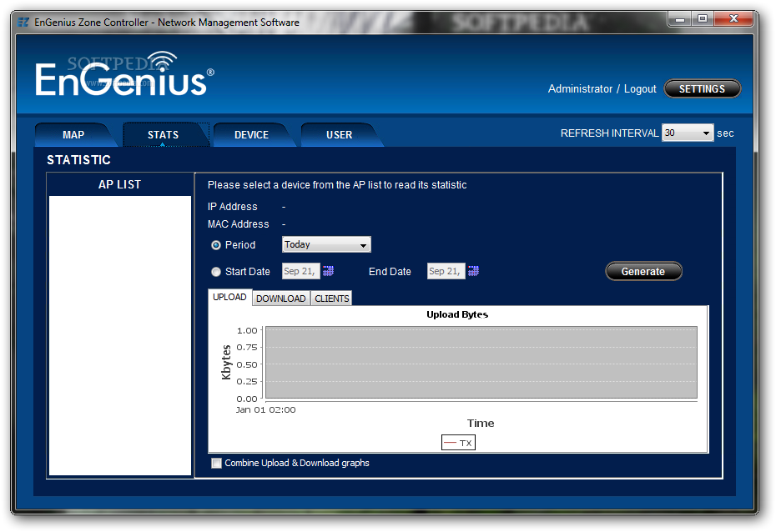This screenshot has height=532, width=776.
Task: Select the Period radio button
Action: [216, 245]
